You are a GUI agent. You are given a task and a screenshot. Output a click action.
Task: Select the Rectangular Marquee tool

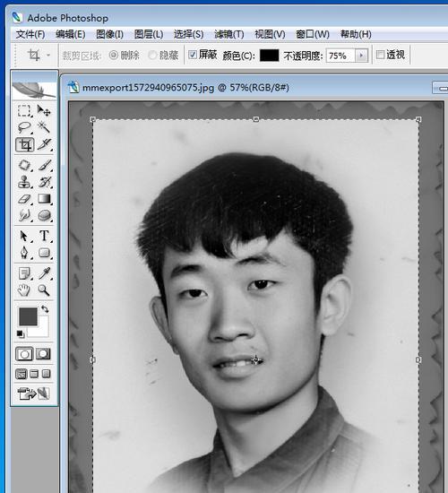tap(24, 110)
